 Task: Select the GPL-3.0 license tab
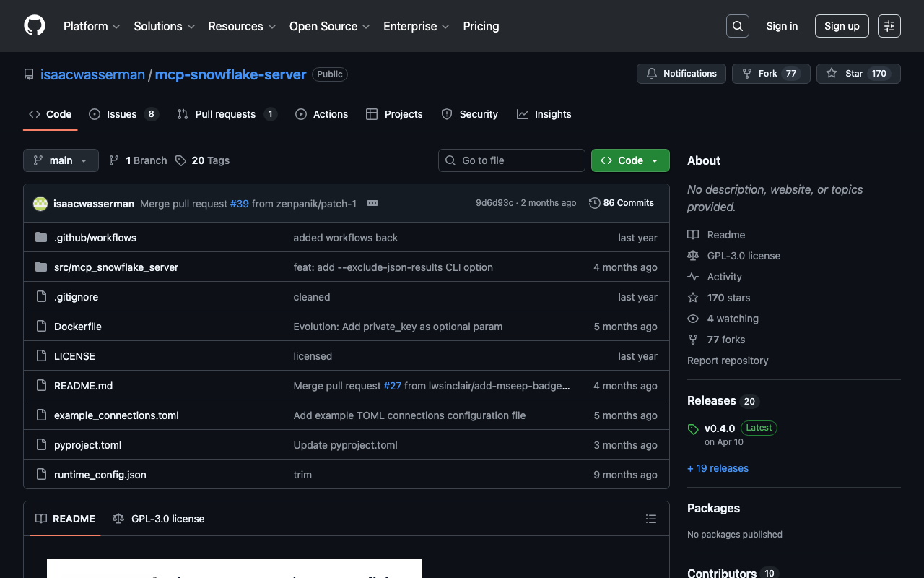click(159, 519)
